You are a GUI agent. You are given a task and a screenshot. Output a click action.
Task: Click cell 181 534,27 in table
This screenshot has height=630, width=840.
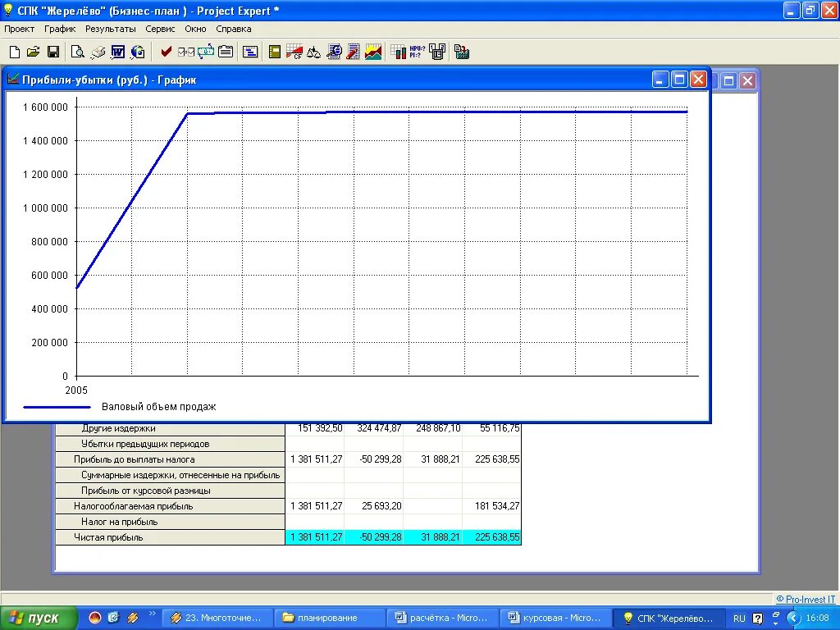492,506
